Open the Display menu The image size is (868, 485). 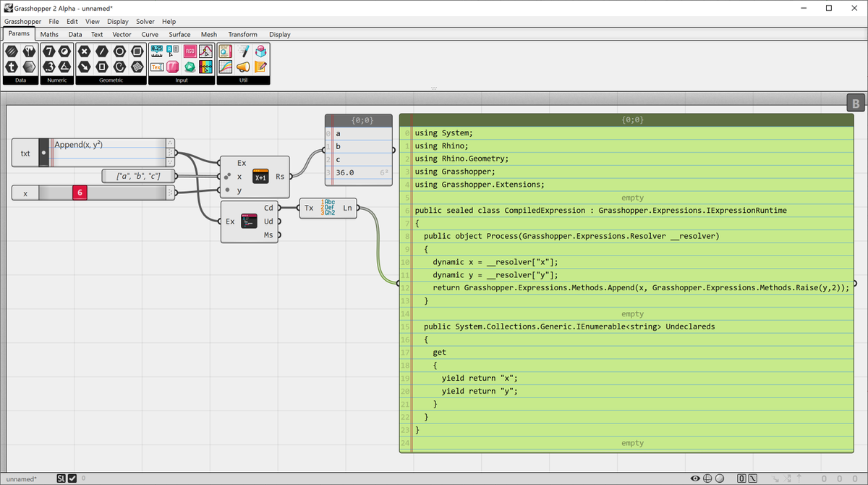point(118,22)
